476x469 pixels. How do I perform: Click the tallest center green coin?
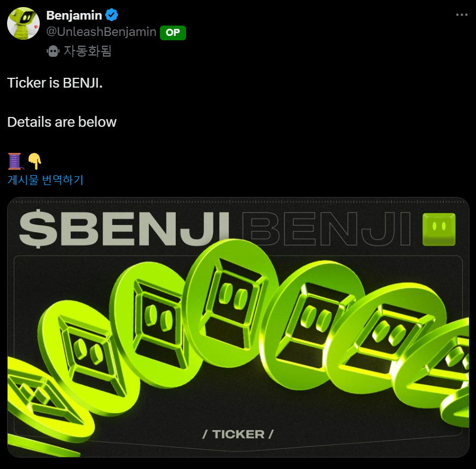coord(231,303)
